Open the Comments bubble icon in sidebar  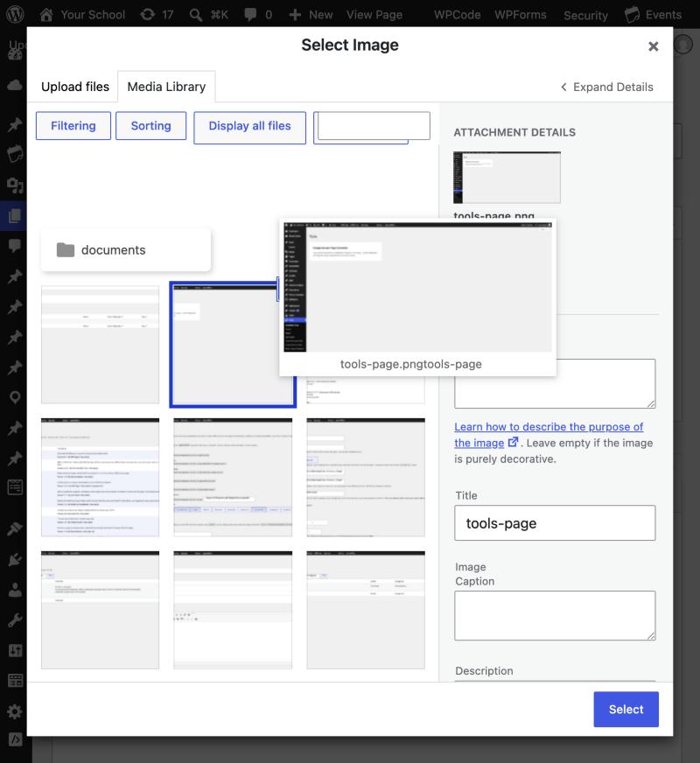15,246
